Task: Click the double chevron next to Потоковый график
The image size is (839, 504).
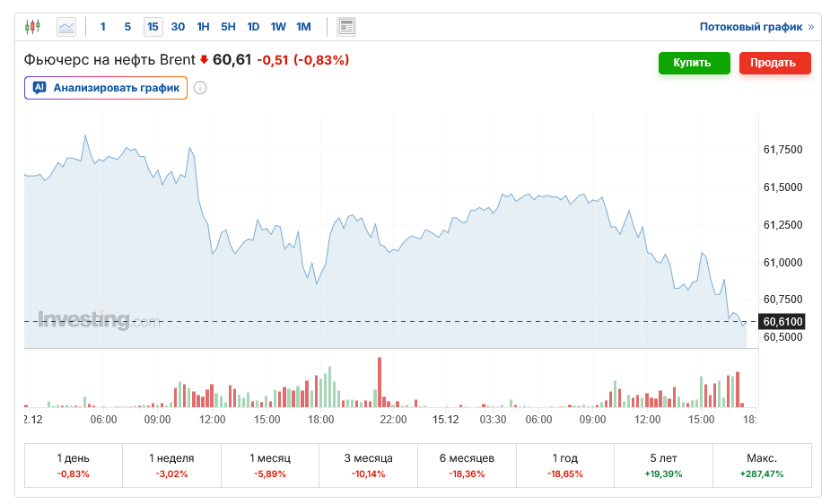Action: 811,27
